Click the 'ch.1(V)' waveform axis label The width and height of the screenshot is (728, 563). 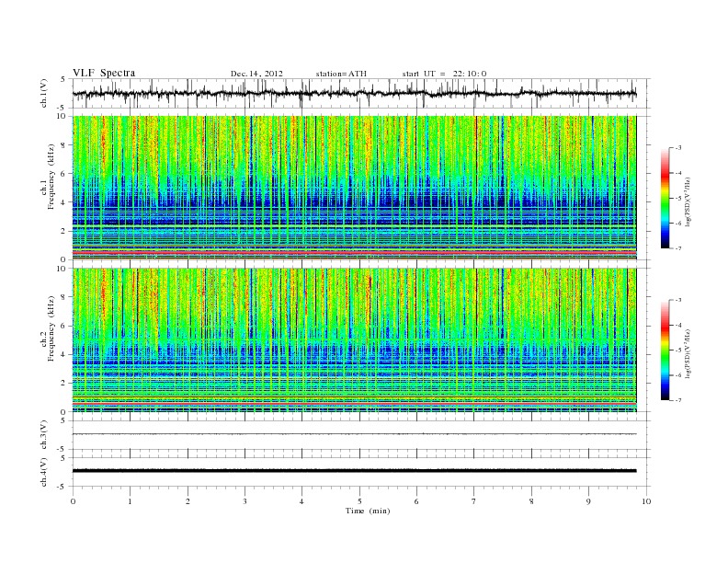click(x=44, y=93)
